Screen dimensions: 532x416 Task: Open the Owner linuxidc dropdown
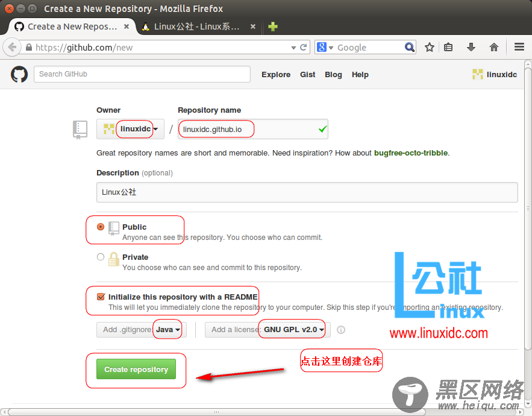tap(130, 129)
